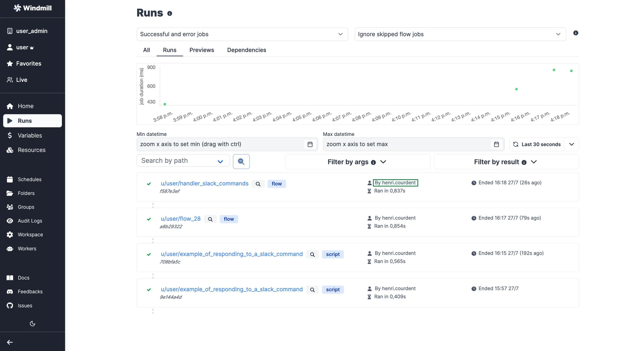Open Audit Logs from sidebar
Viewport: 644px width, 351px height.
click(x=30, y=221)
